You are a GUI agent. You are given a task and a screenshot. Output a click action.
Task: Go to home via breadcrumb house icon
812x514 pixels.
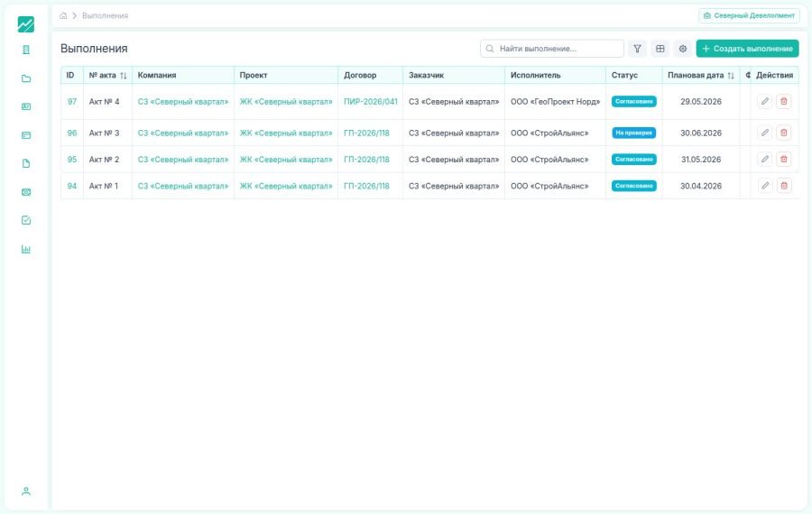(x=63, y=15)
